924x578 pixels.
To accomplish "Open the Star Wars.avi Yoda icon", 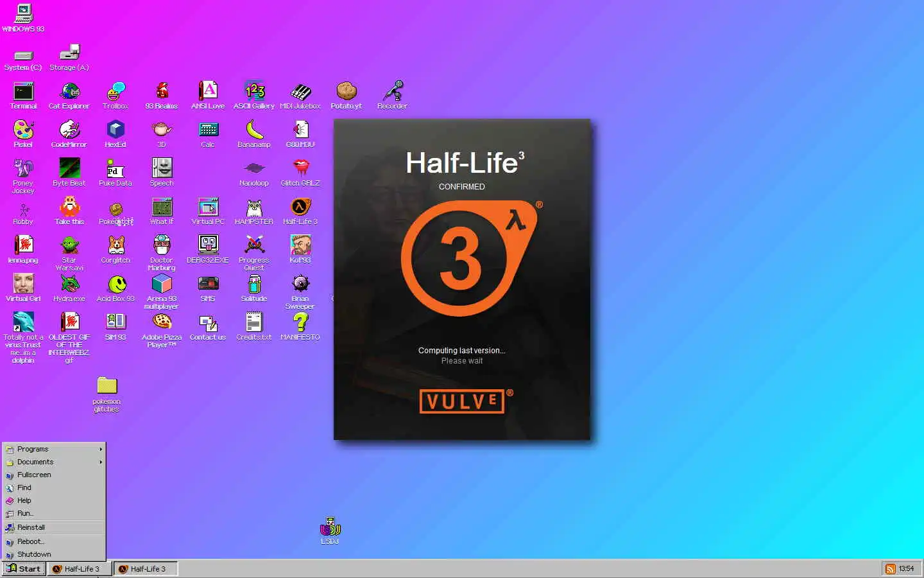I will (69, 254).
